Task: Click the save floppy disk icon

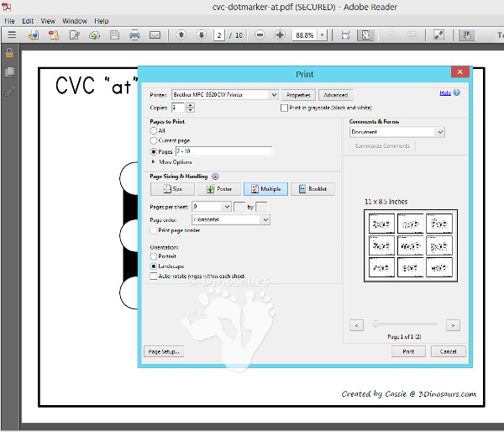Action: [114, 35]
